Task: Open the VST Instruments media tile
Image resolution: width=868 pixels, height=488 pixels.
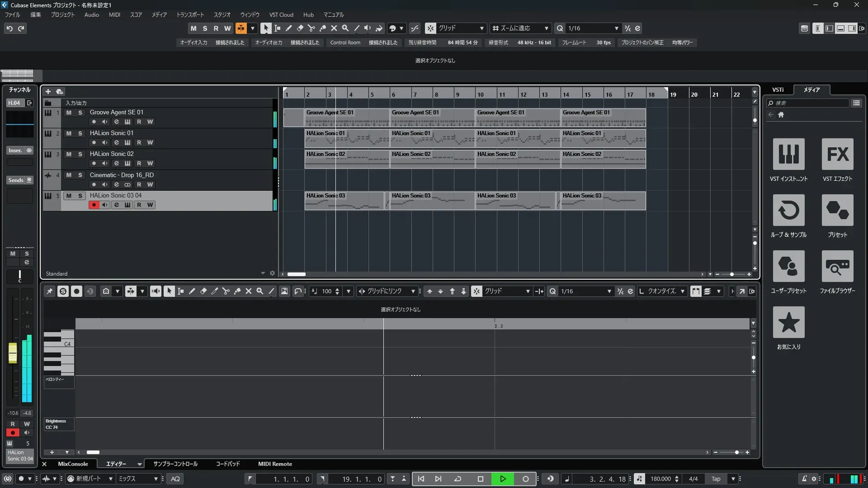Action: click(788, 154)
